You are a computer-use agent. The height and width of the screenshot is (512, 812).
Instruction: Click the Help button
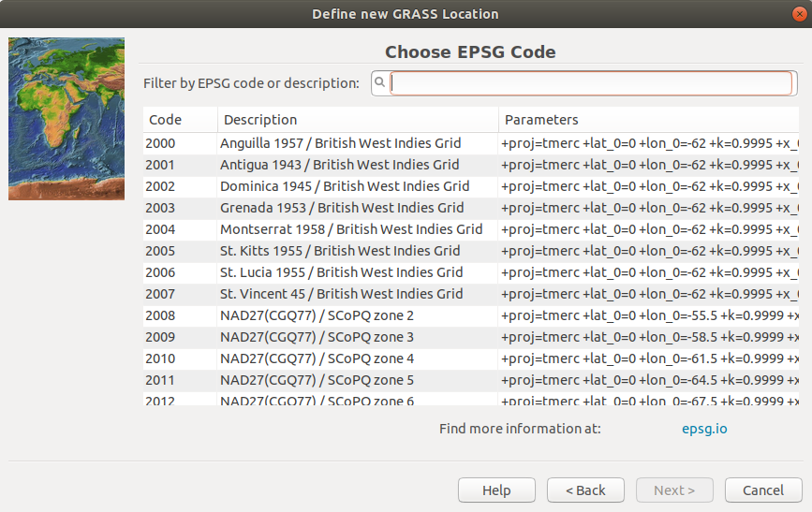pos(496,490)
